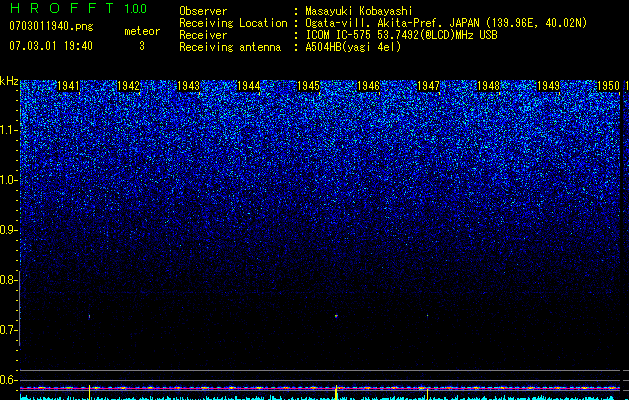The height and width of the screenshot is (400, 629).
Task: Click the meteor echo dot near 1941
Action: pyautogui.click(x=89, y=317)
